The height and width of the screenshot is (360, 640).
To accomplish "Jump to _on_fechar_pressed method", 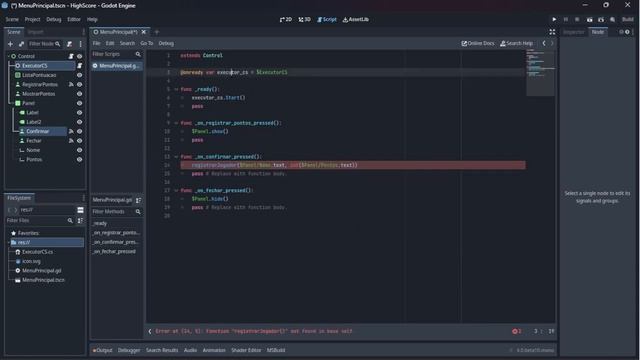I will [x=114, y=252].
